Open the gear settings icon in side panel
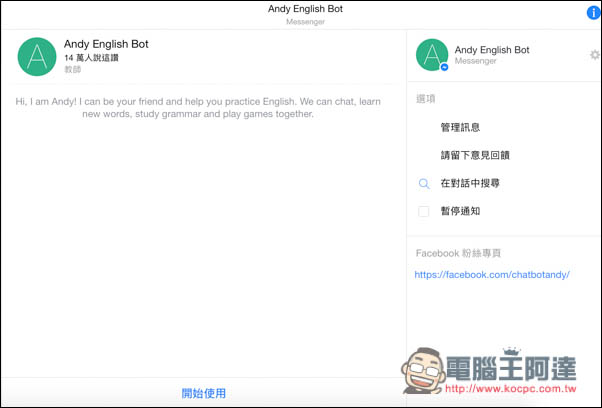This screenshot has height=408, width=602. pyautogui.click(x=595, y=55)
